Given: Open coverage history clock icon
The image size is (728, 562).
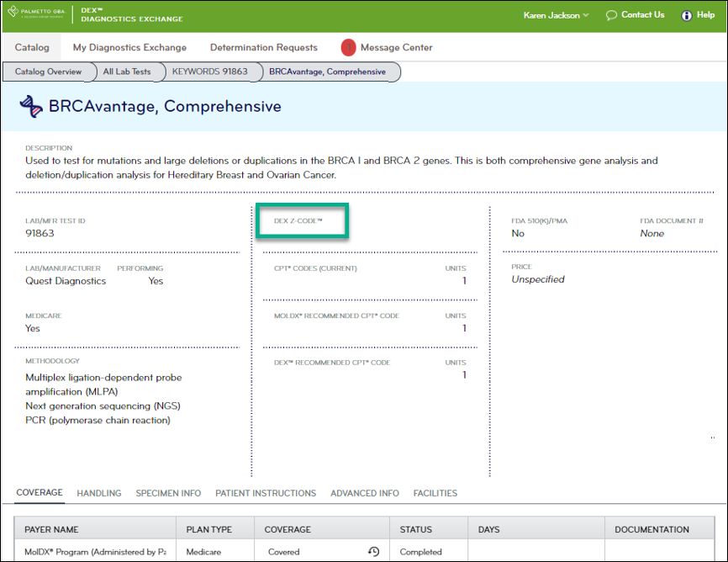Looking at the screenshot, I should (373, 552).
